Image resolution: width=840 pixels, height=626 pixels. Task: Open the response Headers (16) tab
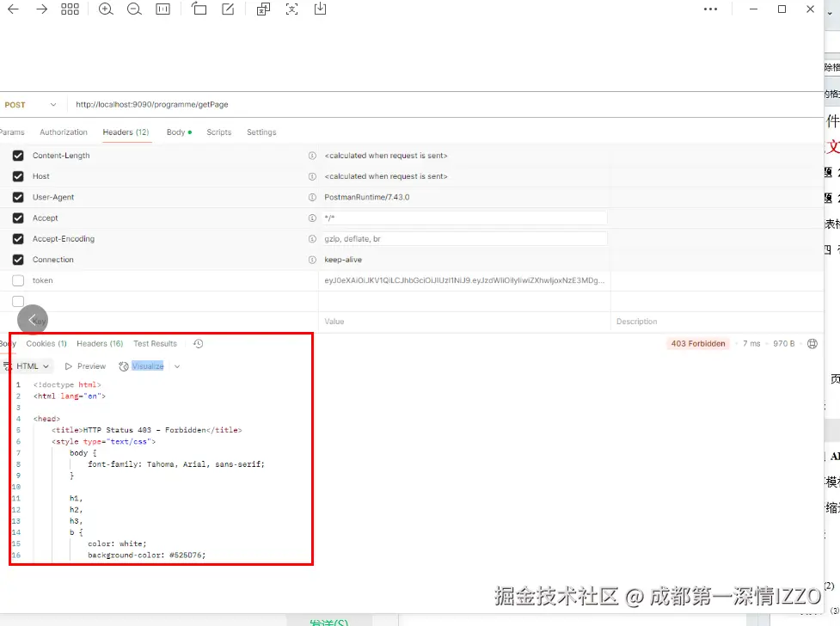point(100,344)
